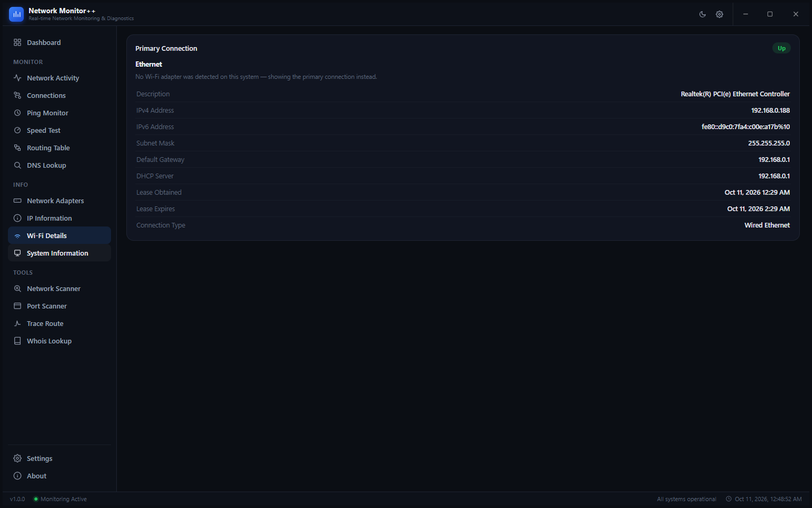Open Settings at sidebar bottom
Viewport: 812px width, 508px height.
point(59,458)
